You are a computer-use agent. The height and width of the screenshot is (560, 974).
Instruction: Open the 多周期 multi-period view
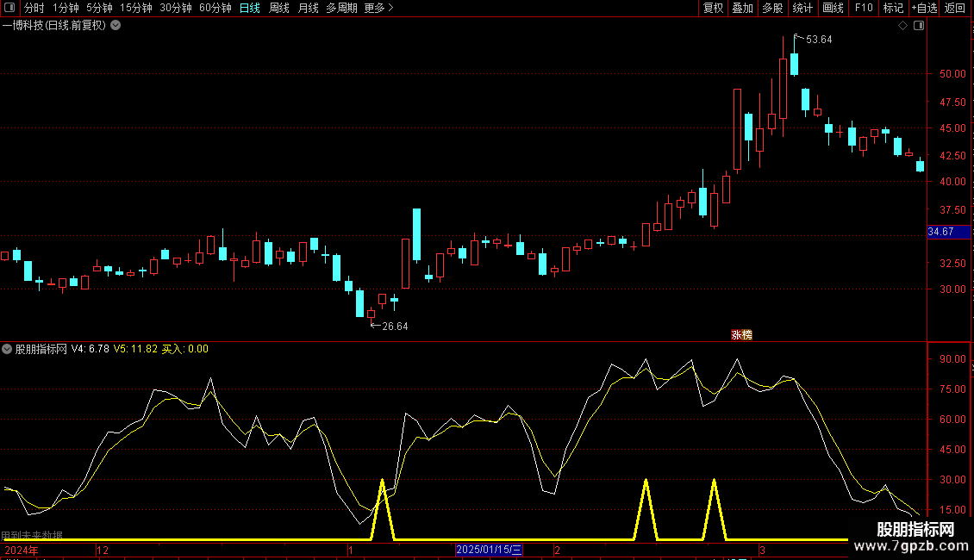pyautogui.click(x=341, y=8)
